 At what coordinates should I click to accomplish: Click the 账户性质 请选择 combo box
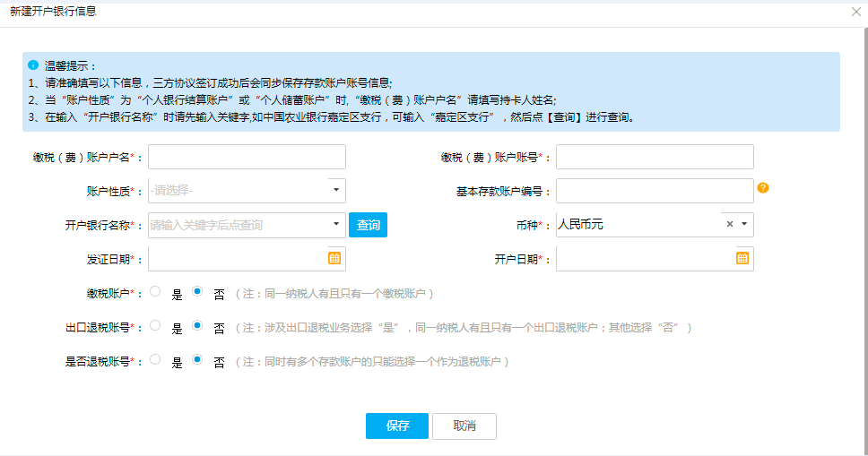[x=247, y=190]
